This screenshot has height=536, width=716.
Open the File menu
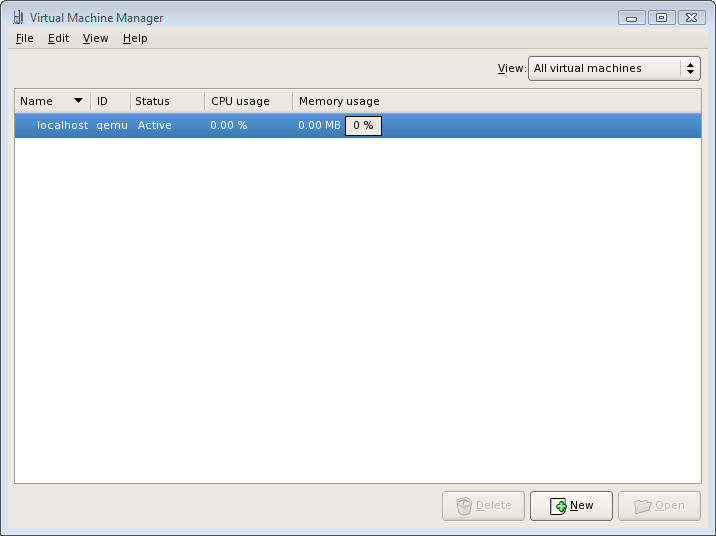[x=25, y=38]
